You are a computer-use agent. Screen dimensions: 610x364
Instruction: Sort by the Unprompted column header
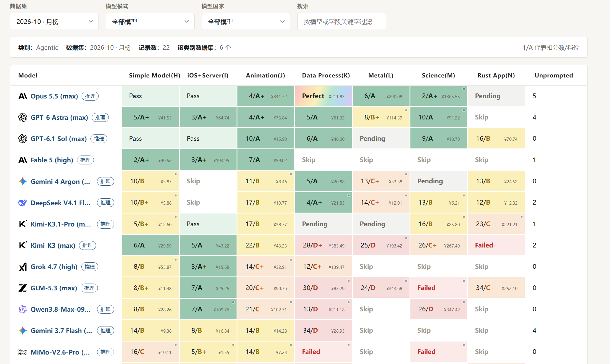554,75
